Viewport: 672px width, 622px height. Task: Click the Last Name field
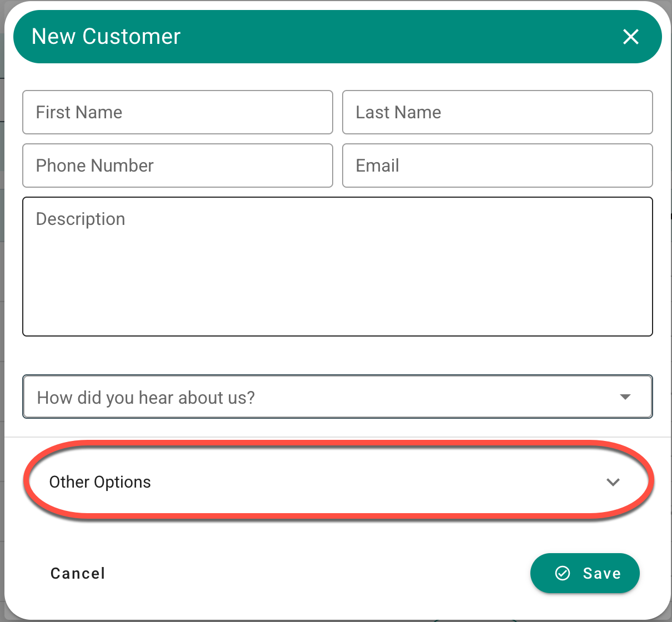pyautogui.click(x=498, y=112)
